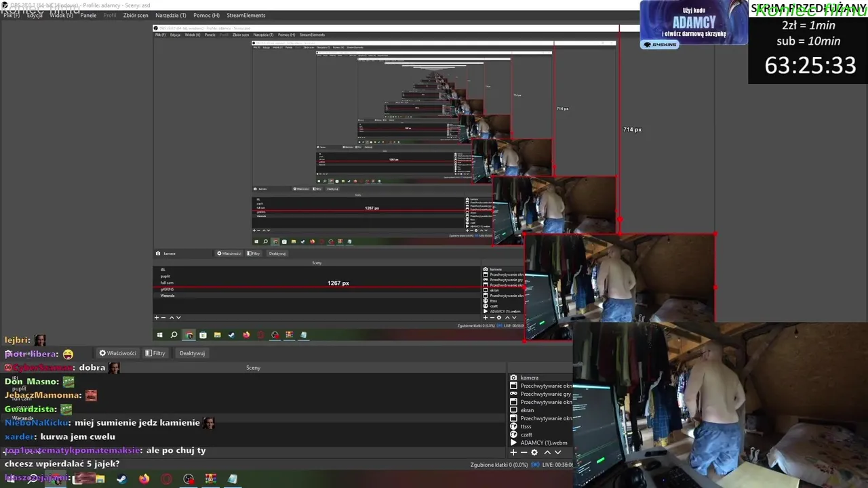Remove a source with the minus icon under the bottom-most sources list
The width and height of the screenshot is (868, 488).
[524, 452]
